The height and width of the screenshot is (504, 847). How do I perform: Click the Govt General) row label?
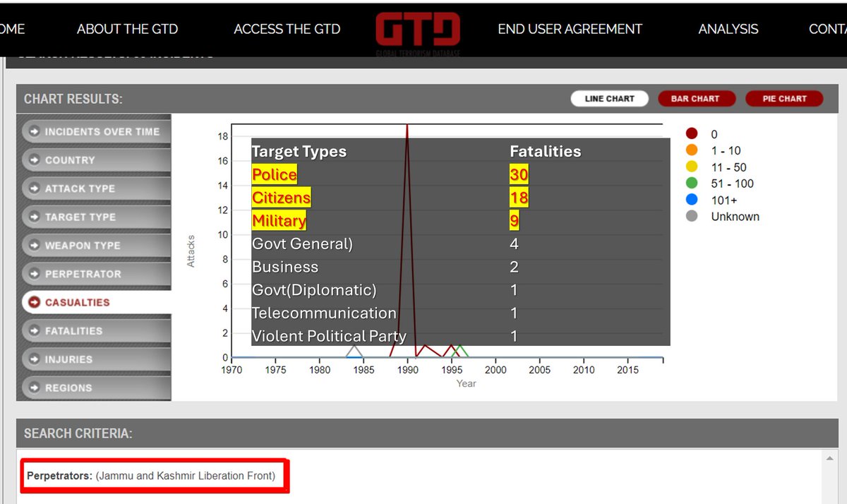(x=302, y=244)
